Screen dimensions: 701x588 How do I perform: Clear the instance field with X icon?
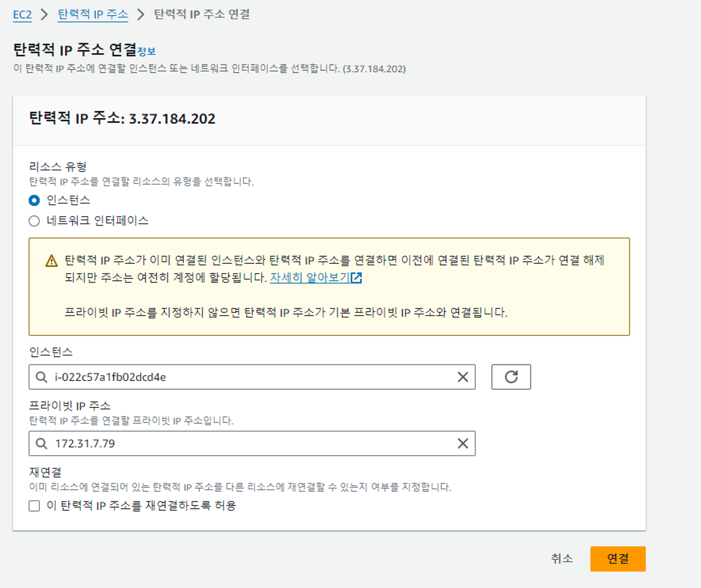point(463,377)
